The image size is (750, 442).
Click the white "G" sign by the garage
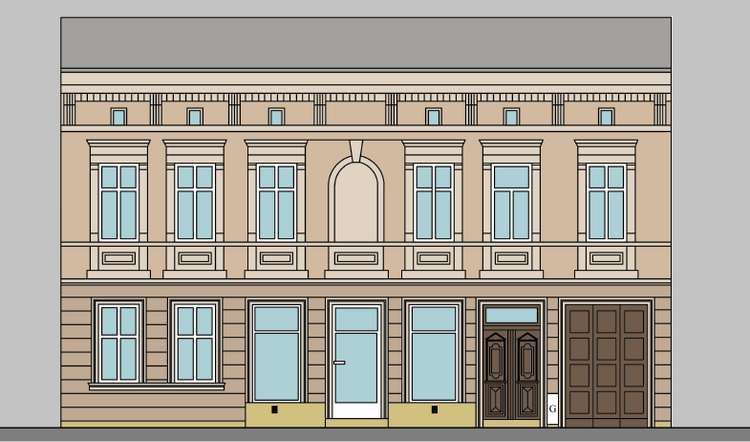[552, 409]
